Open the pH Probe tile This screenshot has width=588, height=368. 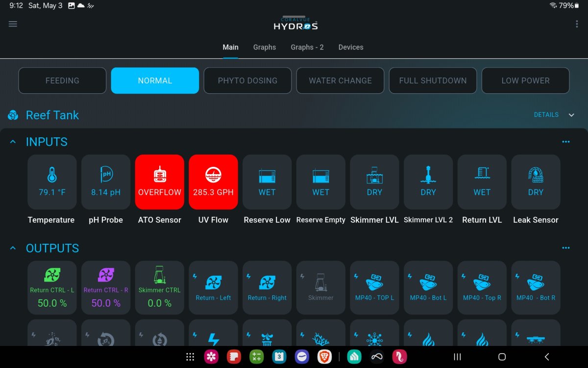coord(106,182)
